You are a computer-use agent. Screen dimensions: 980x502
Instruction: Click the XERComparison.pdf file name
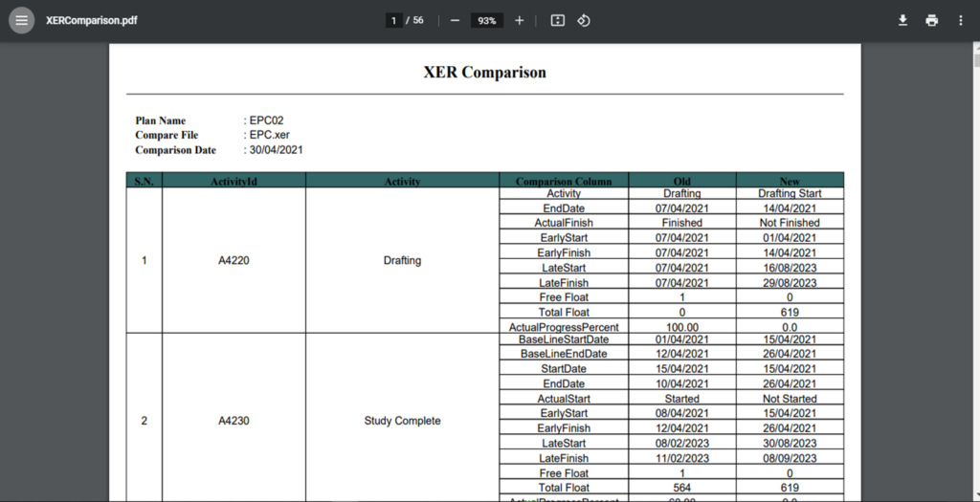coord(92,20)
